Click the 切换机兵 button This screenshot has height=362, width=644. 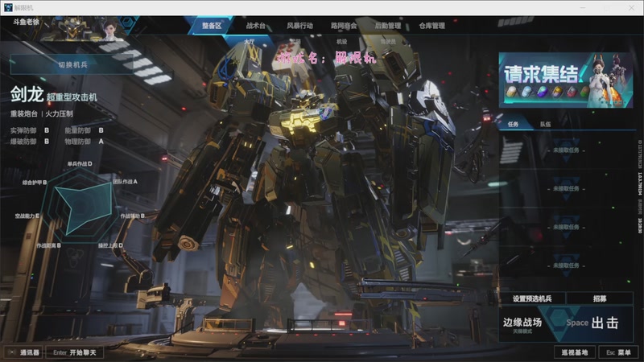72,64
